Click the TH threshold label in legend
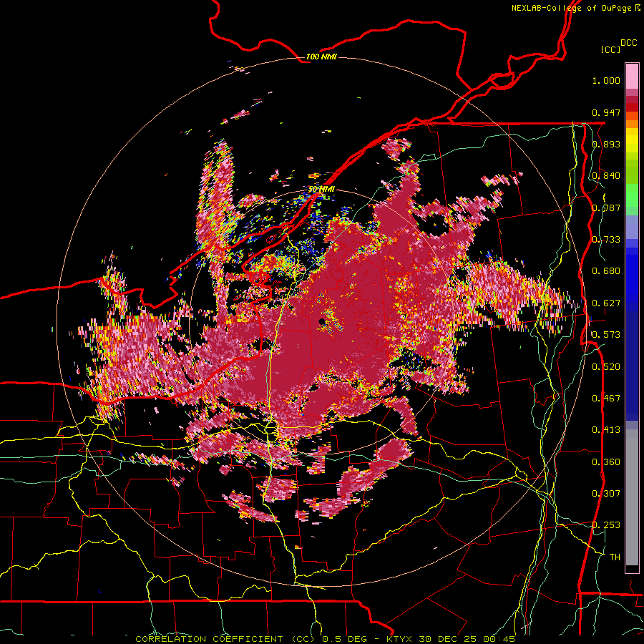 615,557
